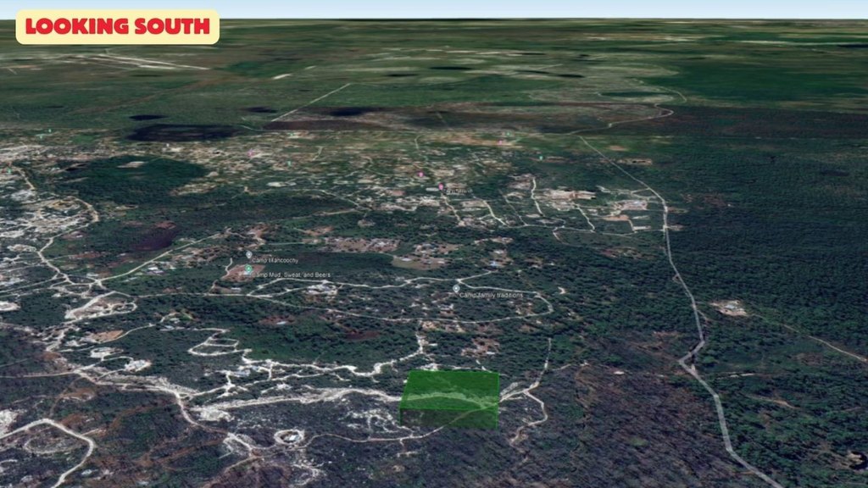Select the green highlighted property parcel
The image size is (868, 488).
pyautogui.click(x=448, y=398)
